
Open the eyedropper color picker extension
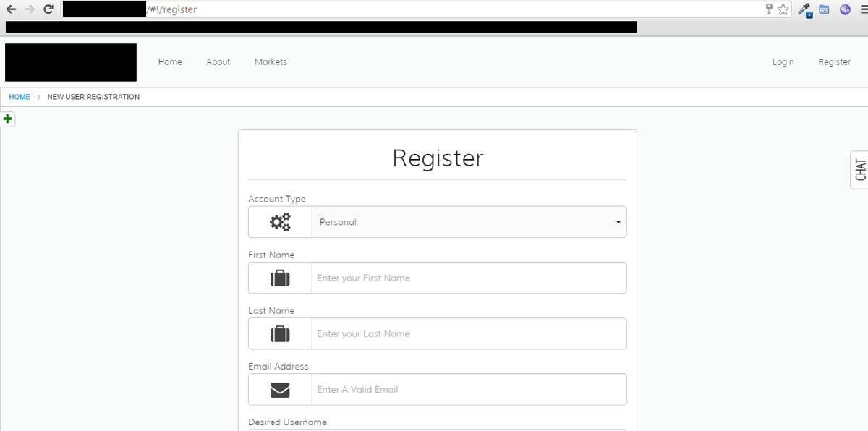tap(804, 9)
